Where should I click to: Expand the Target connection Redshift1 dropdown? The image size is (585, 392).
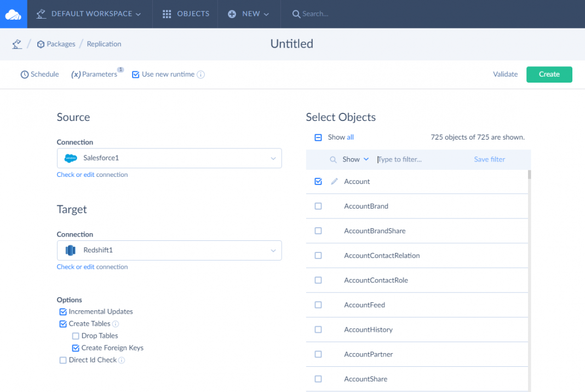169,250
